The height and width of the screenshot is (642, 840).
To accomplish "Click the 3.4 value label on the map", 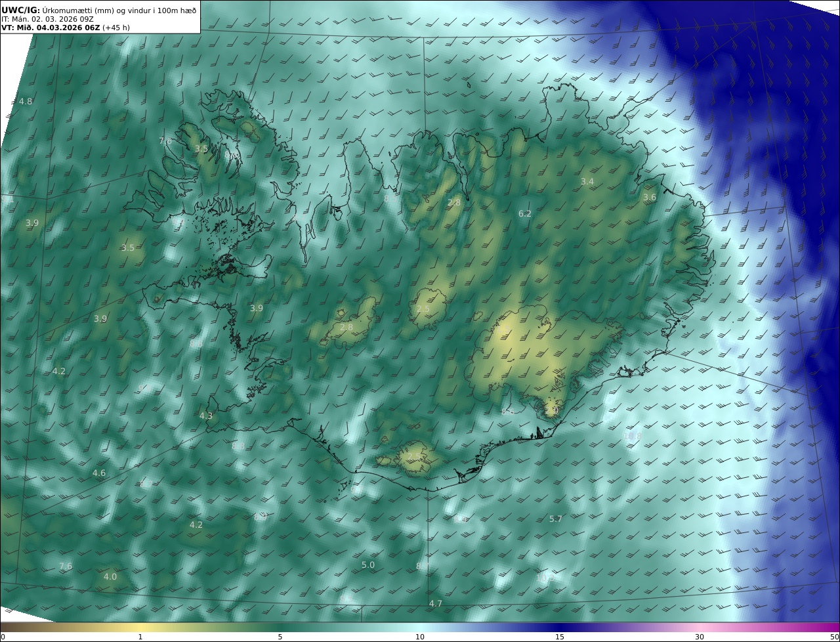I will 587,181.
